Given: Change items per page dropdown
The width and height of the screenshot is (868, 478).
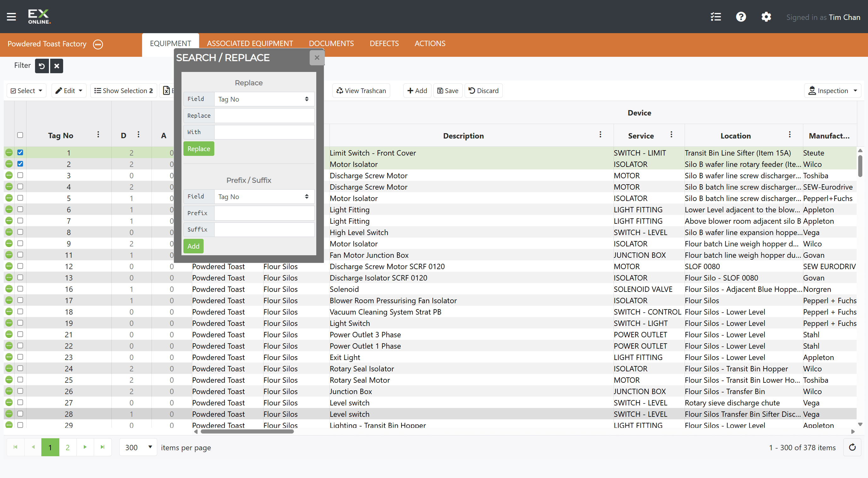Looking at the screenshot, I should (138, 447).
